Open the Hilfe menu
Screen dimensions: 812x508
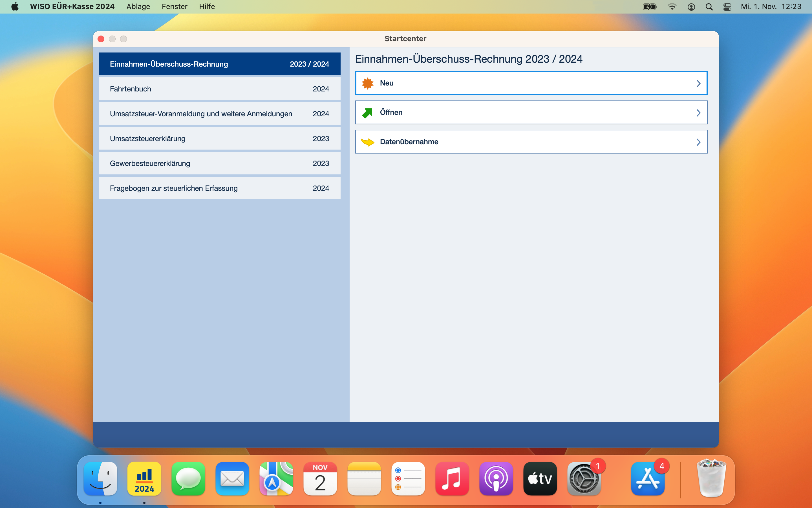pyautogui.click(x=207, y=6)
